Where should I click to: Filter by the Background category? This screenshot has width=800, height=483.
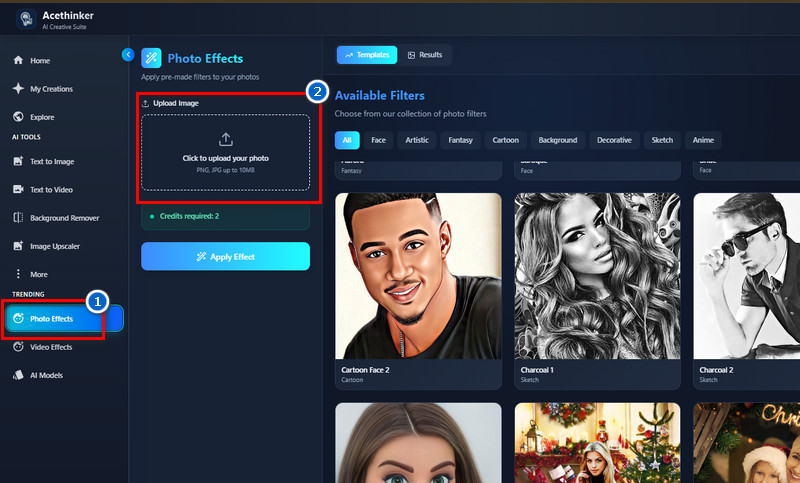558,140
